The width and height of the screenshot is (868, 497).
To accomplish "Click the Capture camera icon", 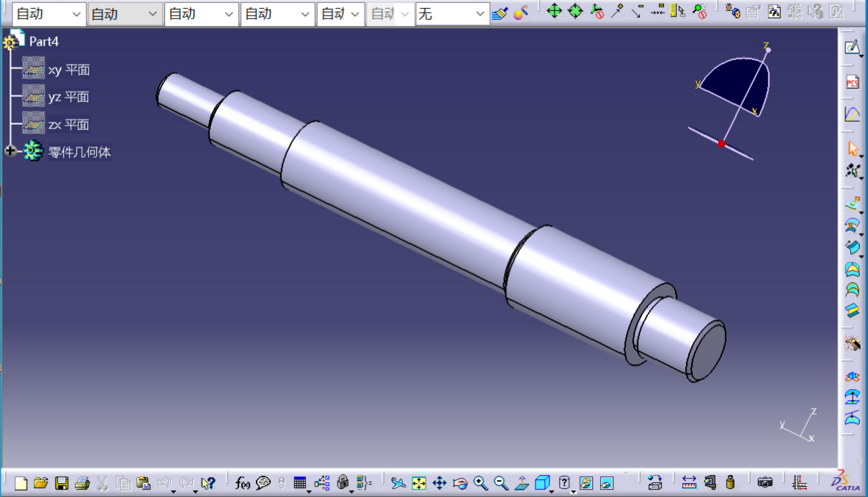I will (x=765, y=483).
